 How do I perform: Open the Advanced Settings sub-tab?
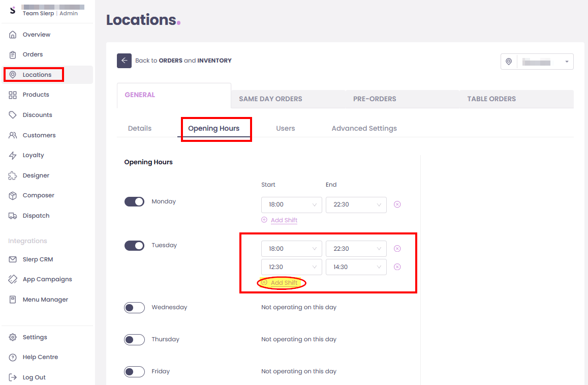click(x=364, y=128)
